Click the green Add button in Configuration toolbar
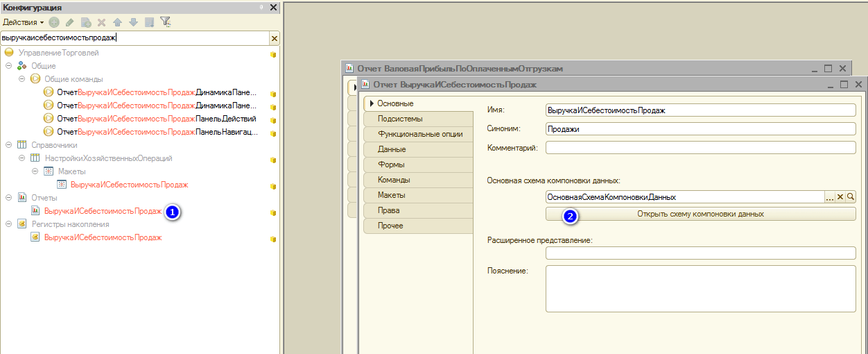The height and width of the screenshot is (354, 868). 54,22
